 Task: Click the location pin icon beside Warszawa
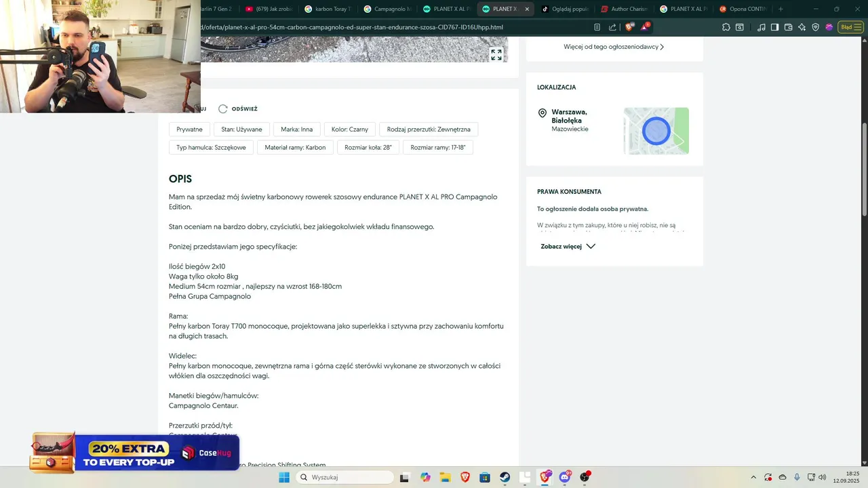(542, 113)
